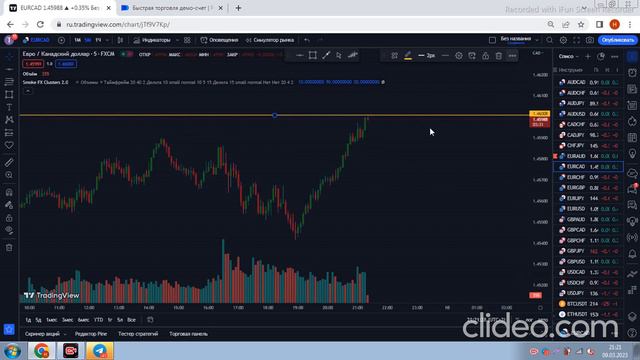Viewport: 640px width, 360px height.
Task: Select the Zoom in tool
Action: click(9, 175)
